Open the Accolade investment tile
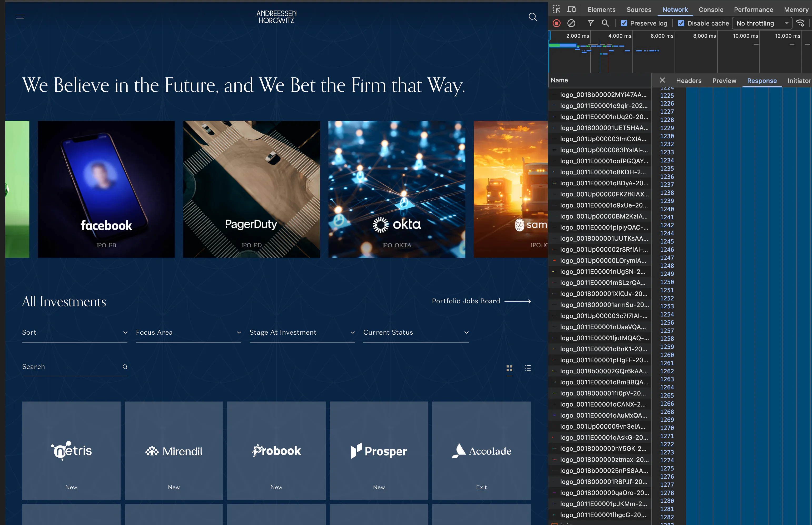 point(481,451)
